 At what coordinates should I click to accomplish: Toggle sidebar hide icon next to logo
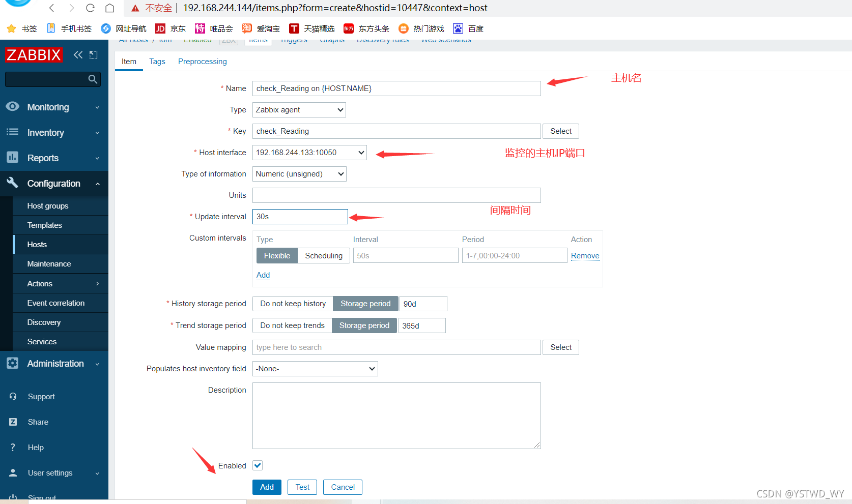click(94, 55)
